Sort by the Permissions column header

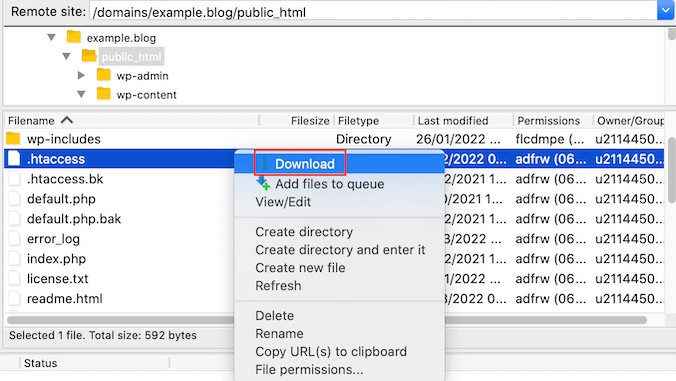coord(548,121)
